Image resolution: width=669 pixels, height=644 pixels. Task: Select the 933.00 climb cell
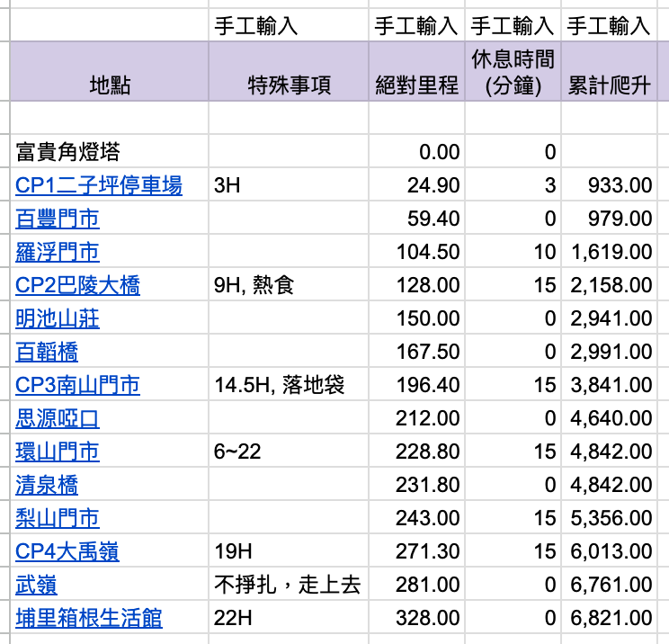[x=610, y=184]
